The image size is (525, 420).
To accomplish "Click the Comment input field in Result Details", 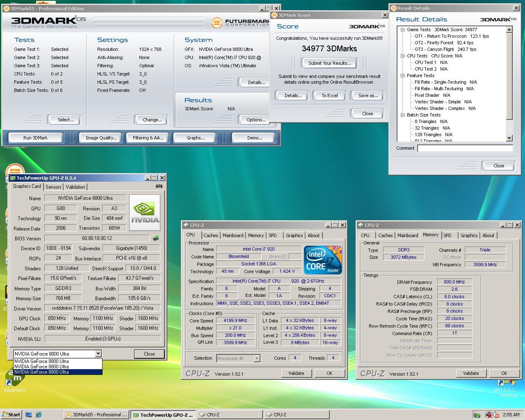I will tap(465, 148).
